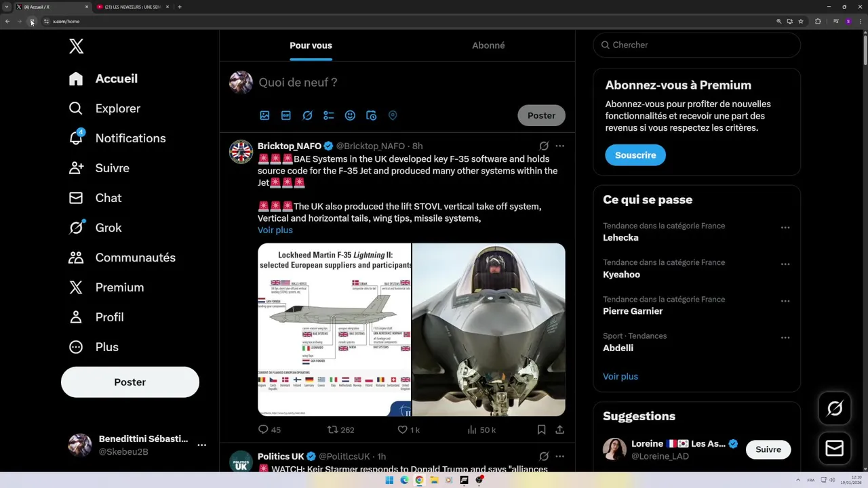The width and height of the screenshot is (868, 488).
Task: Click the large sidebar Poster button
Action: tap(130, 382)
